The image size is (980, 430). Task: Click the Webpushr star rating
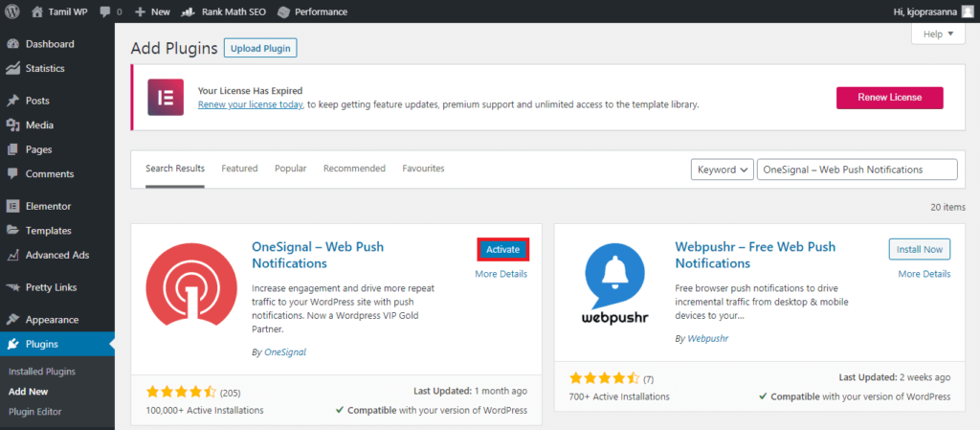(x=605, y=378)
